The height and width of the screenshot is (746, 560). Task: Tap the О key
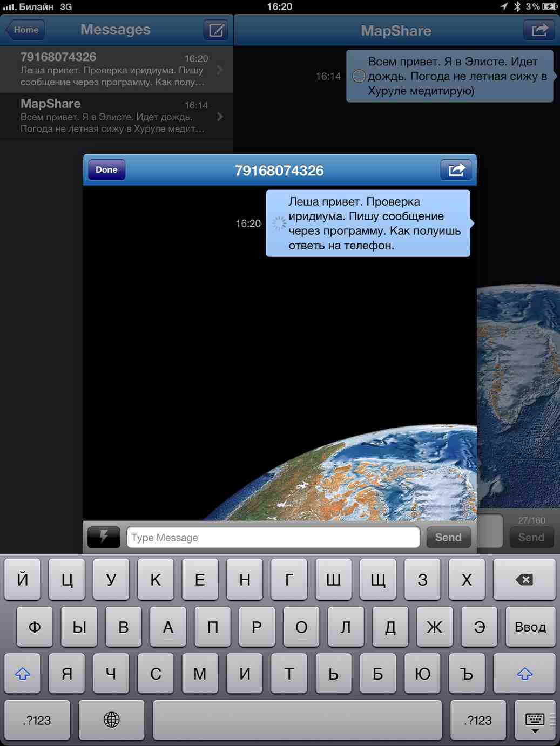301,627
